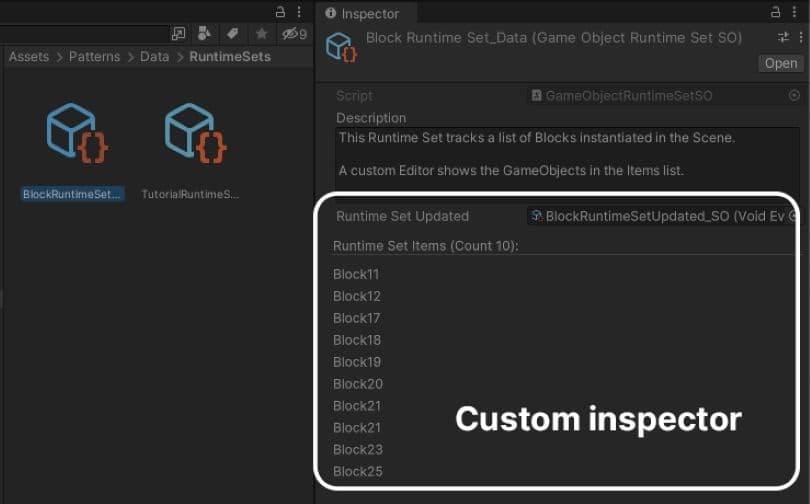This screenshot has height=504, width=810.
Task: Select Block25 in the items list
Action: 358,471
